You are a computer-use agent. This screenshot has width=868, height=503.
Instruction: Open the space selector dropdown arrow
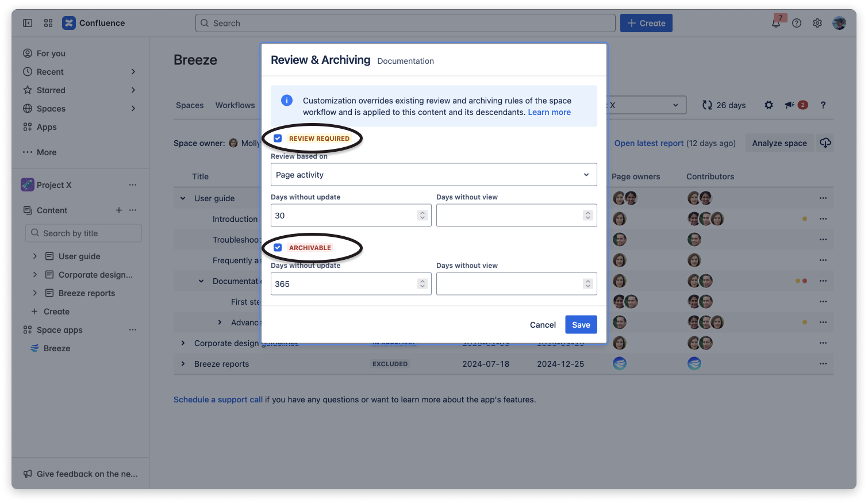pyautogui.click(x=675, y=105)
